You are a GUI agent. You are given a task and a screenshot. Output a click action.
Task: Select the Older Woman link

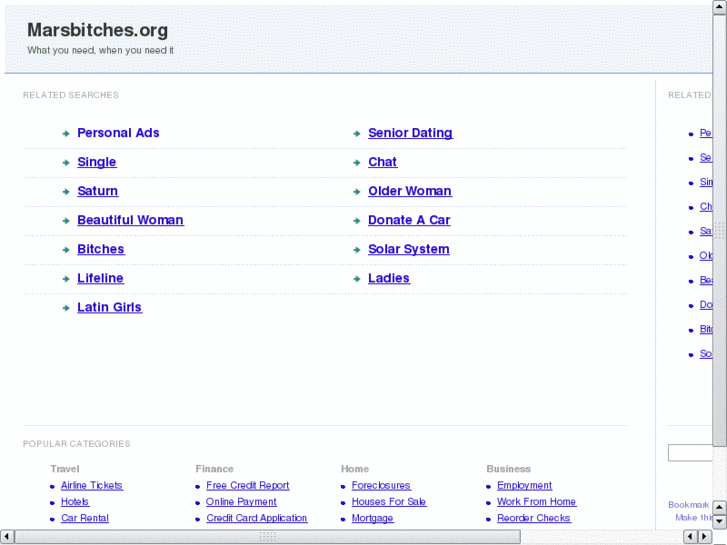coord(410,191)
